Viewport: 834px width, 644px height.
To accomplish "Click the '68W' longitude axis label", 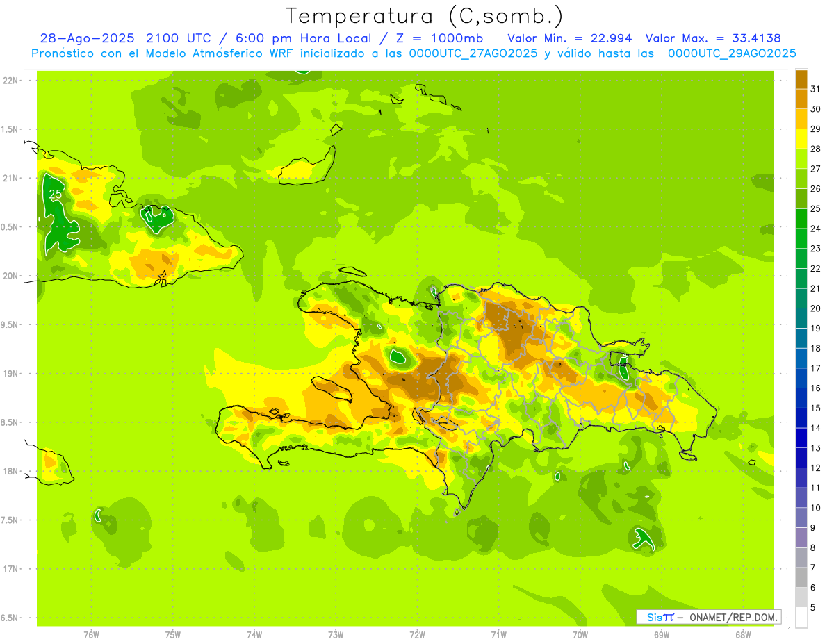I will (x=743, y=634).
